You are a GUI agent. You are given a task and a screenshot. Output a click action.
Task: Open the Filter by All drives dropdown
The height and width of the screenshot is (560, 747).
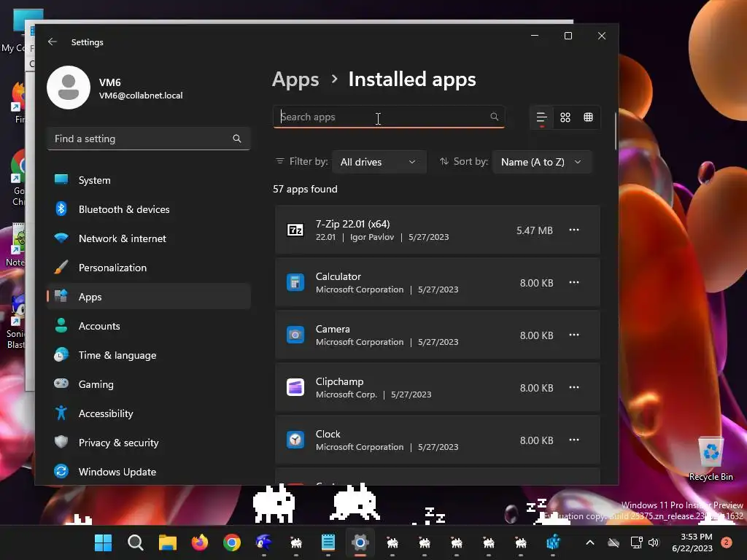(379, 162)
